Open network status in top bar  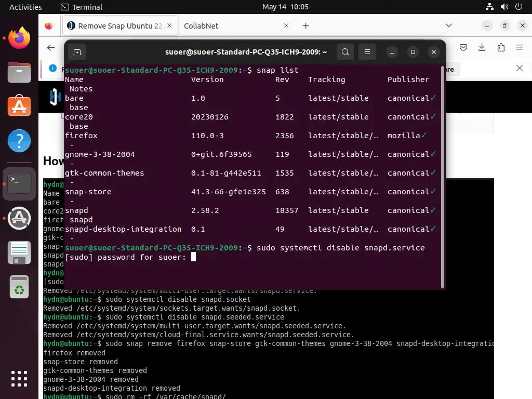click(x=489, y=7)
